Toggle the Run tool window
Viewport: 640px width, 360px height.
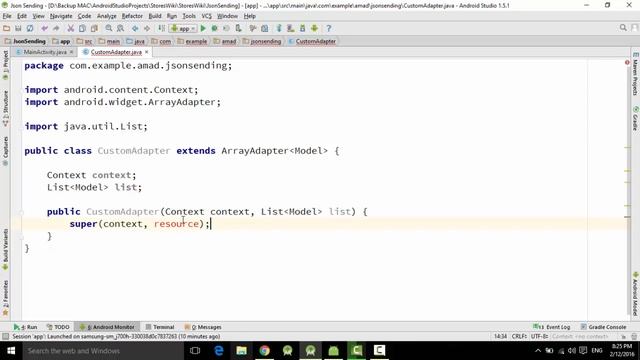pos(25,327)
